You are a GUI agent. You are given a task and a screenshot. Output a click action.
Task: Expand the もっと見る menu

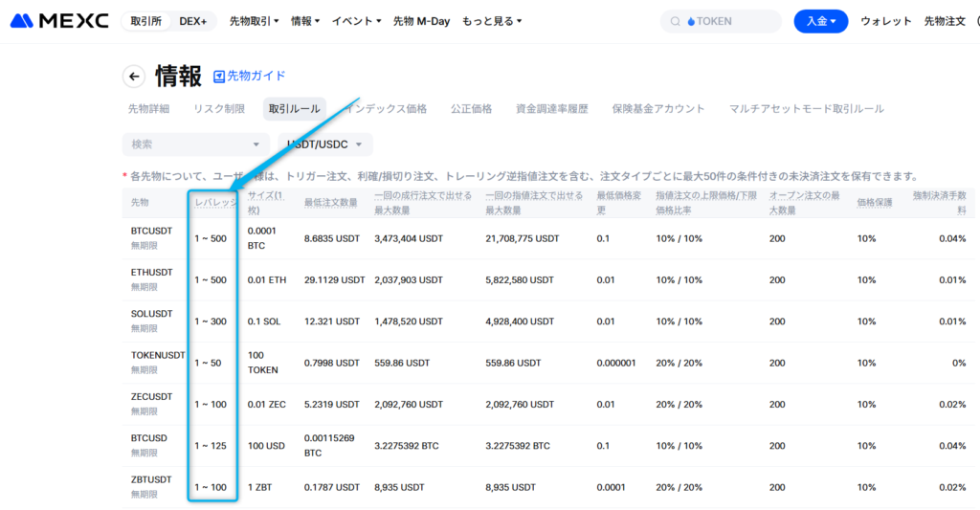[x=492, y=21]
